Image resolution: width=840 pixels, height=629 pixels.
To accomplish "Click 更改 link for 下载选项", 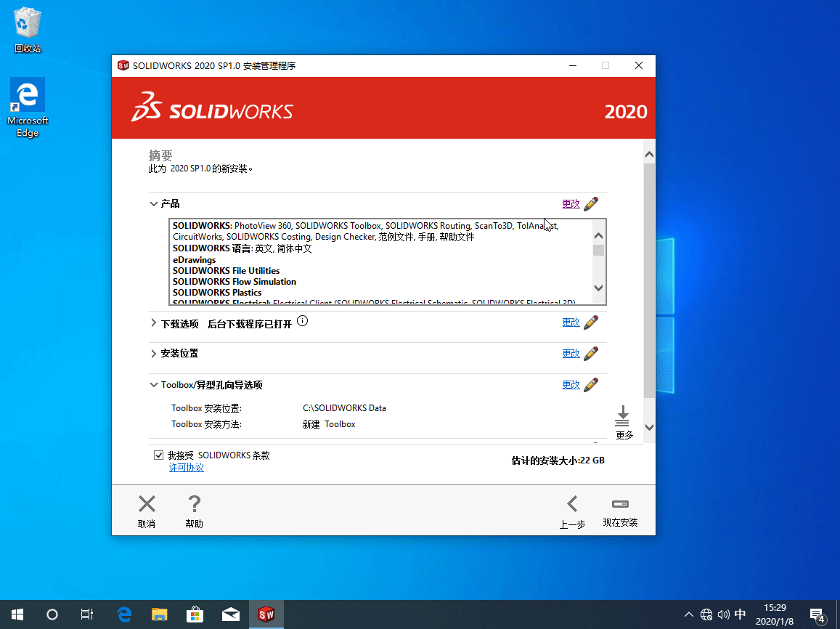I will 571,322.
